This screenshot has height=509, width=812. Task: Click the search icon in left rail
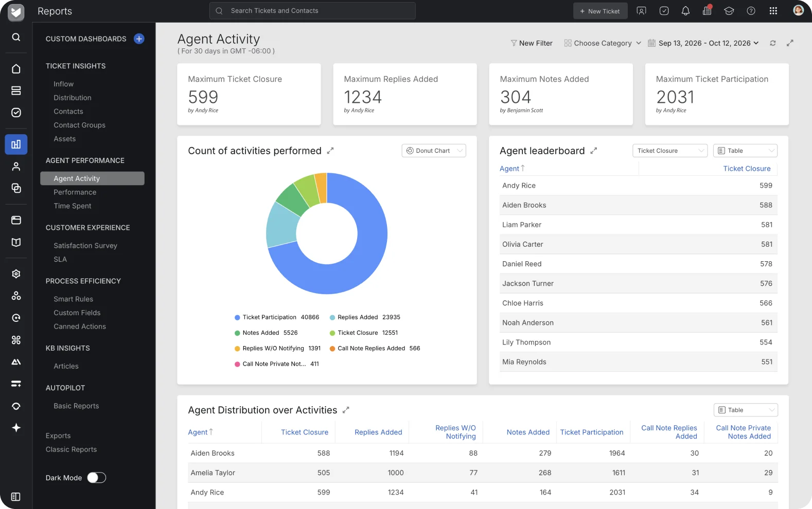pyautogui.click(x=16, y=37)
